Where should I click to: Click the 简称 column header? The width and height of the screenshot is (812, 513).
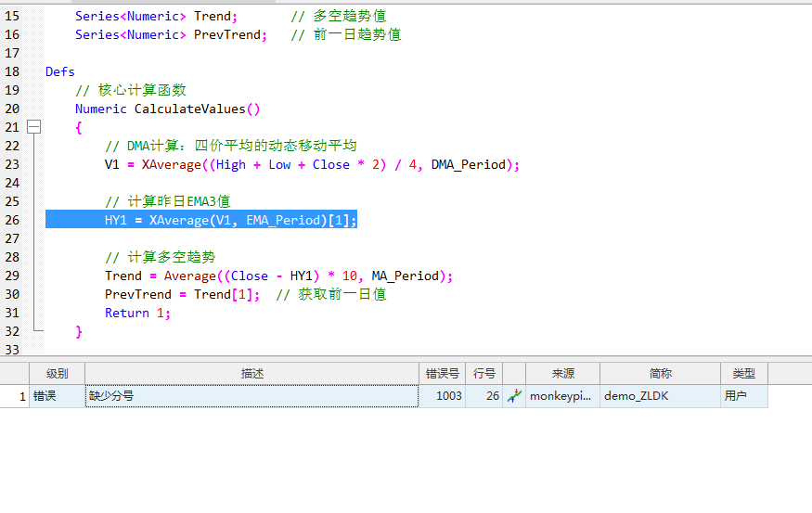pos(660,373)
